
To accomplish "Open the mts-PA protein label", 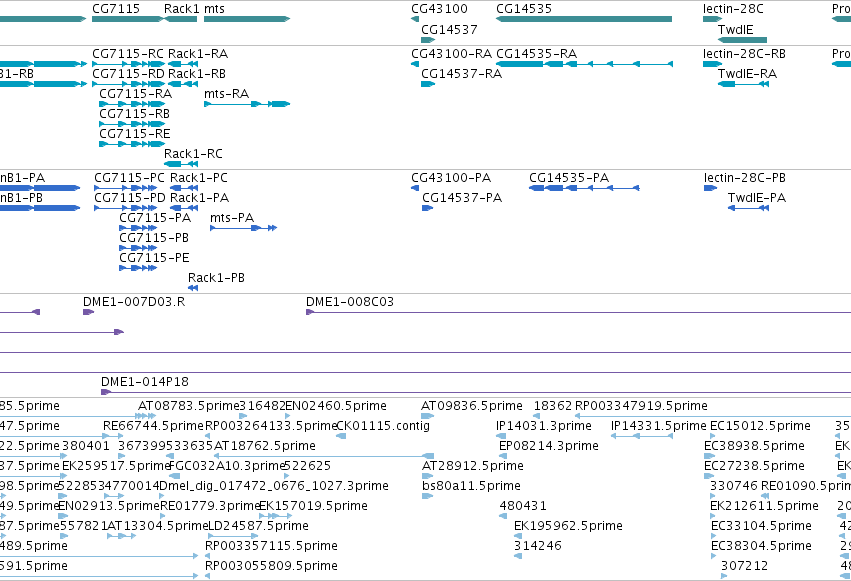I will pos(232,218).
